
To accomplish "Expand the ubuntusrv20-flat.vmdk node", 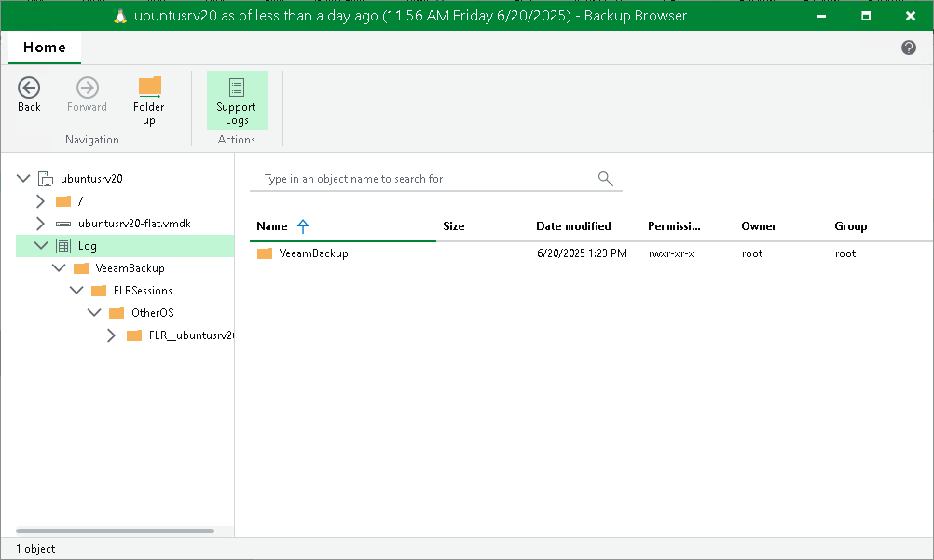I will click(40, 224).
